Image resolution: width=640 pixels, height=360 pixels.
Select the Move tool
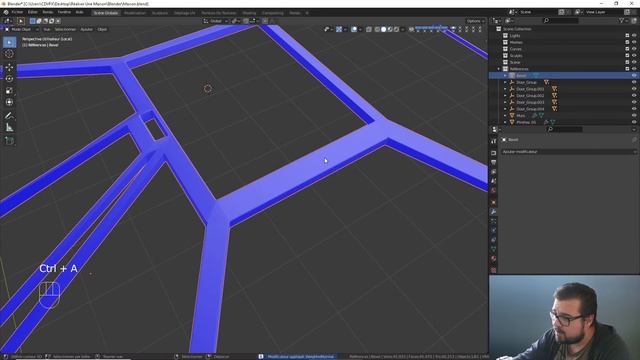[9, 67]
